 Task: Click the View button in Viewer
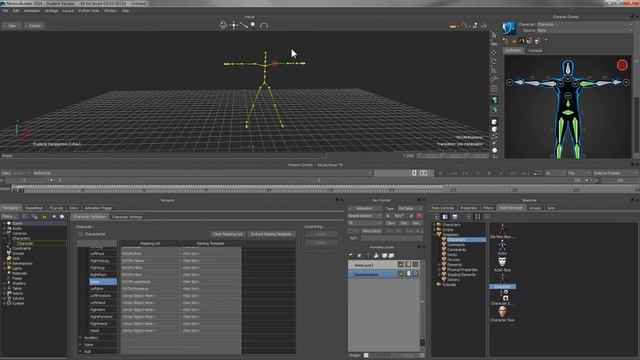coord(12,26)
